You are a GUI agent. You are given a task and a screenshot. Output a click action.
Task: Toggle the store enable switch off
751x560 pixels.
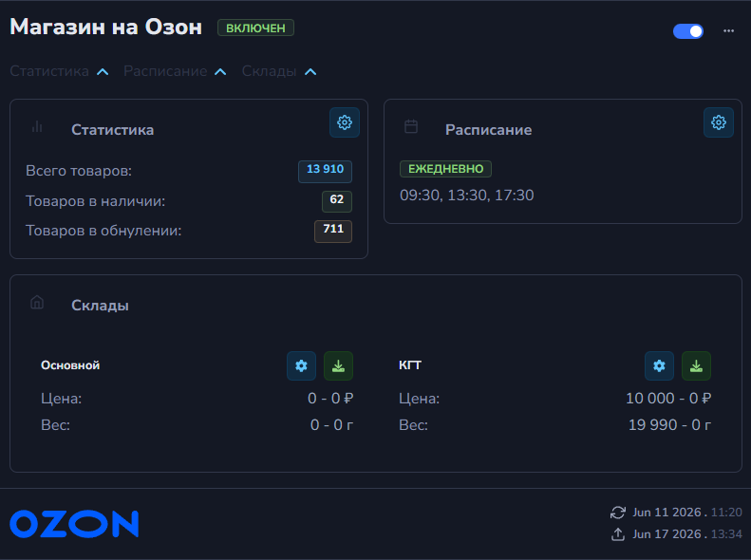687,31
